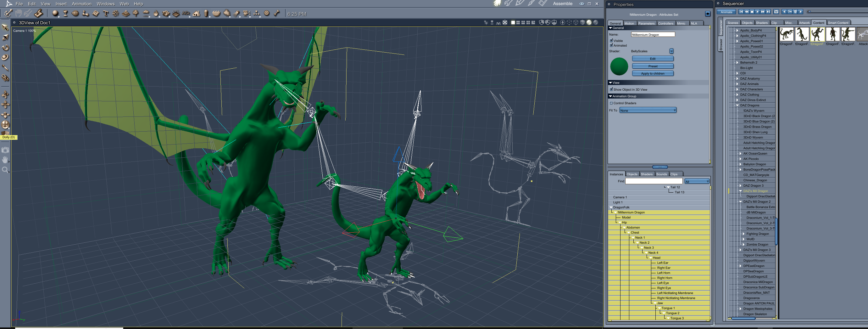
Task: Click the eyedropper tool in left toolbar
Action: (x=5, y=68)
